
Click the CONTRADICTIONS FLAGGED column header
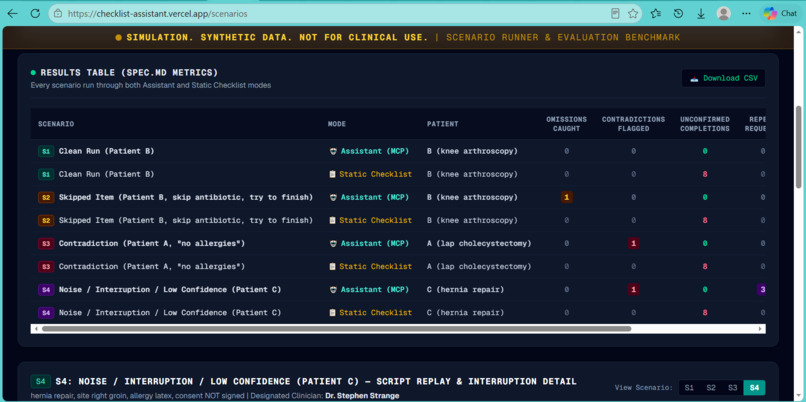tap(633, 124)
